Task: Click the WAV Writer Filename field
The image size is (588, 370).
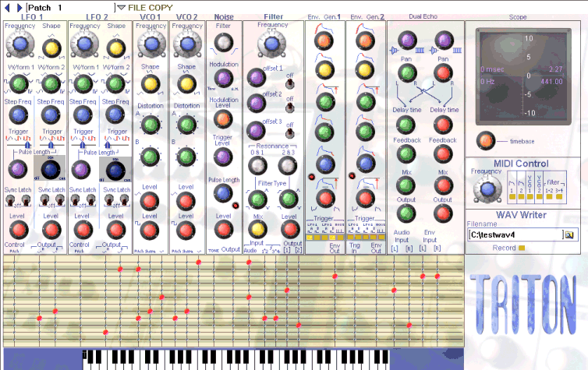Action: (515, 234)
